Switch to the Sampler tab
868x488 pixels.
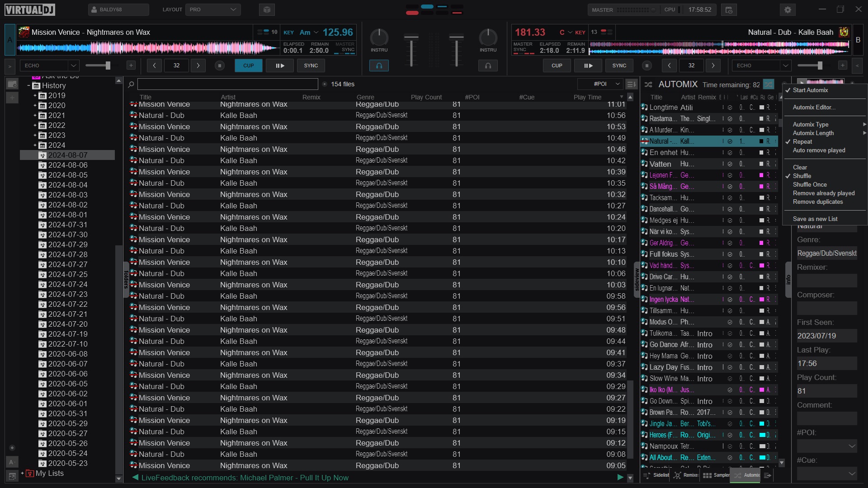click(716, 475)
